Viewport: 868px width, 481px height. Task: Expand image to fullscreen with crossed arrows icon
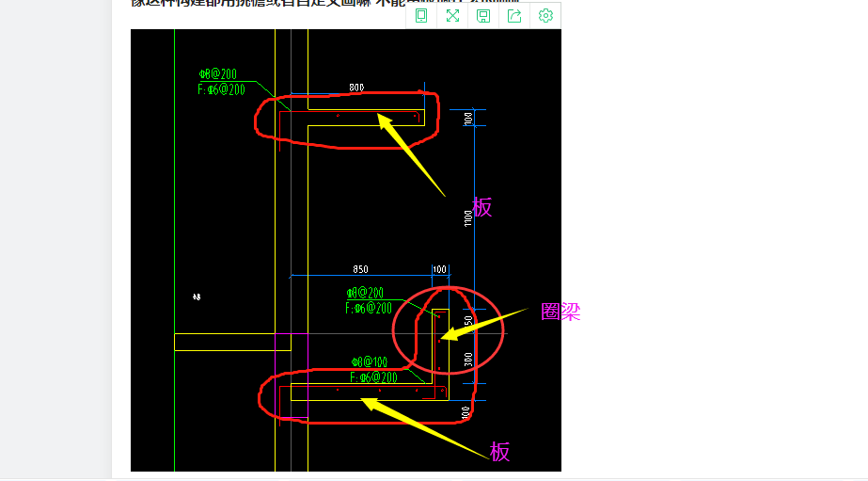[x=452, y=15]
